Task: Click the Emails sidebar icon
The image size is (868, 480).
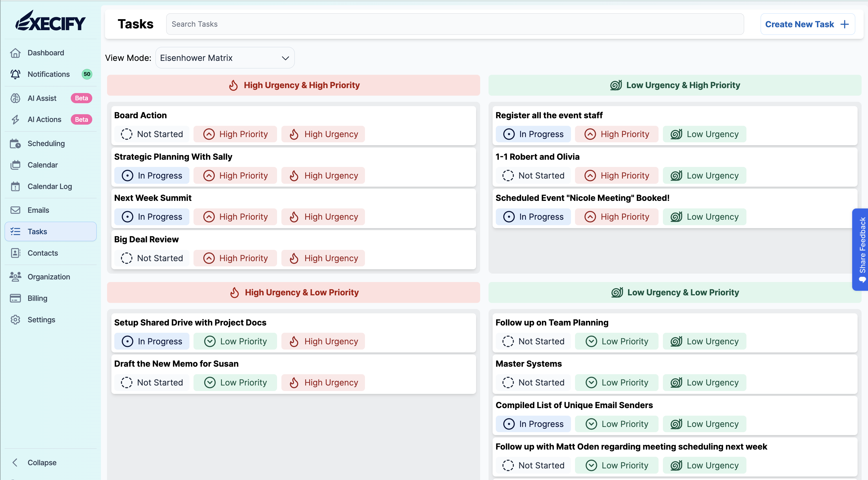Action: [17, 210]
